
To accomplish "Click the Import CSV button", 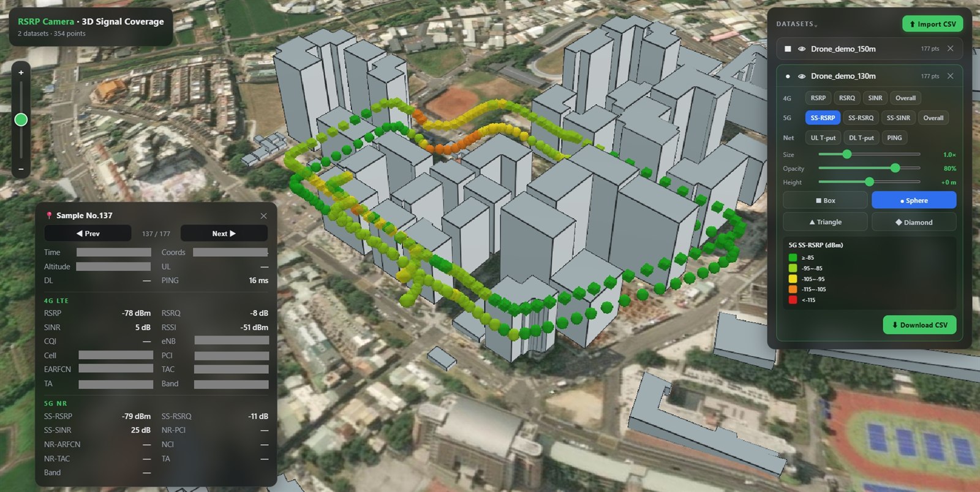I will click(x=932, y=24).
